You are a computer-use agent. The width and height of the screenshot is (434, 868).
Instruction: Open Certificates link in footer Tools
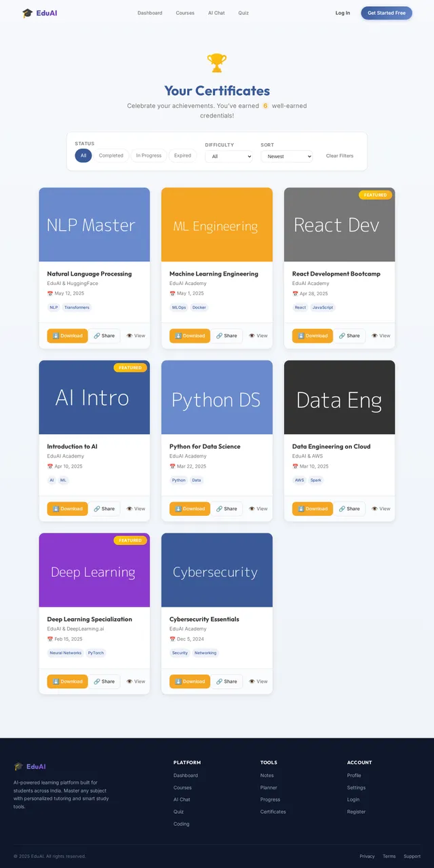pyautogui.click(x=273, y=812)
